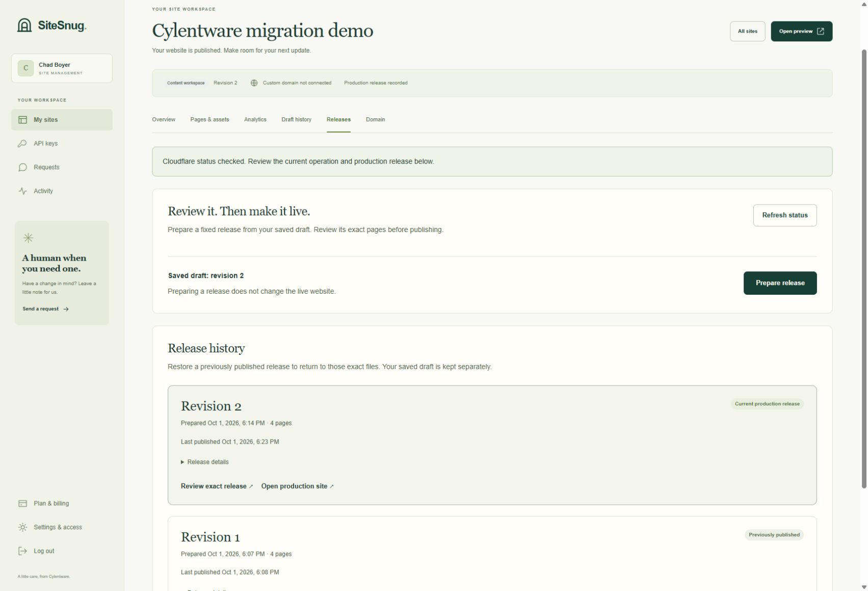Click the Refresh status button

[x=784, y=215]
